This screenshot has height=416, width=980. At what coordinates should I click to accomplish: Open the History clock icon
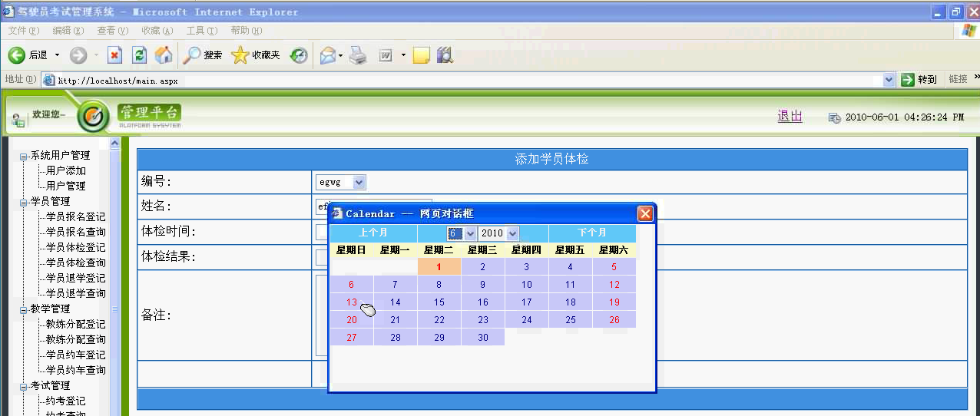299,55
